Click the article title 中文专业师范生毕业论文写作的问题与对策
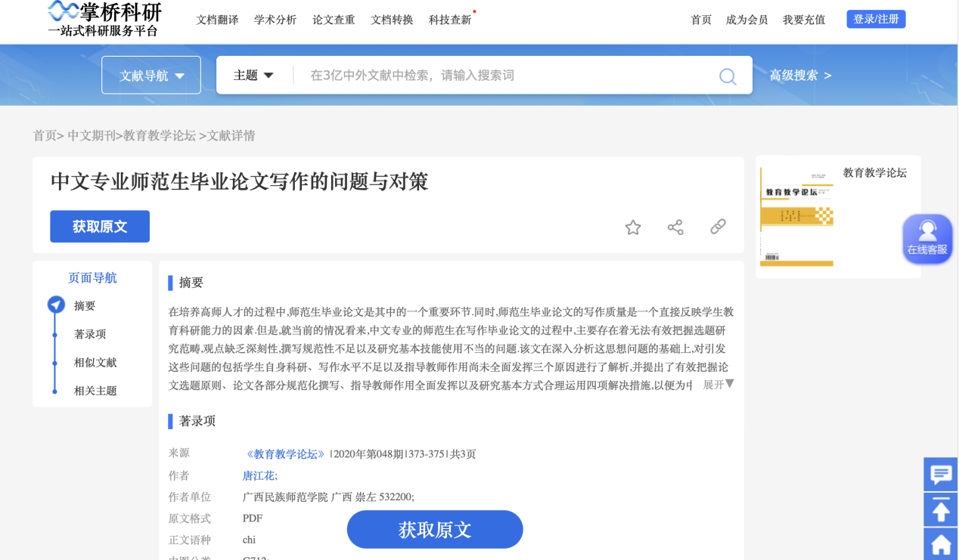The width and height of the screenshot is (959, 560). [x=240, y=181]
